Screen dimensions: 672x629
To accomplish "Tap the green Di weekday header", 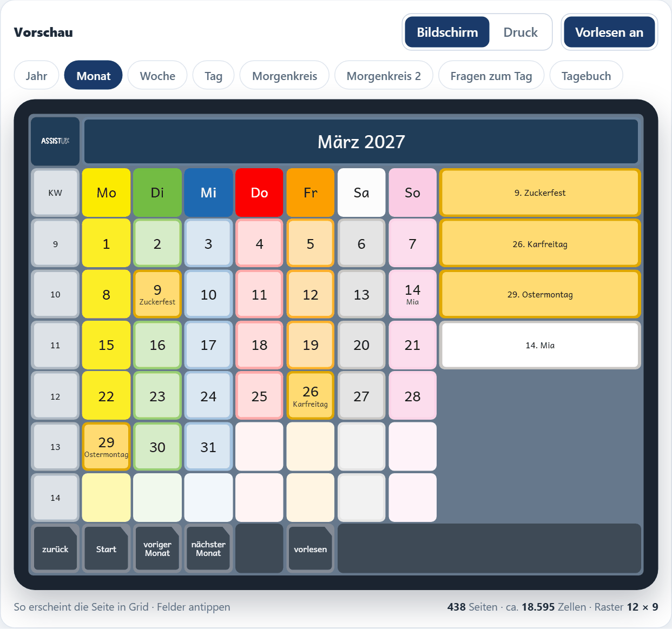I will click(157, 193).
